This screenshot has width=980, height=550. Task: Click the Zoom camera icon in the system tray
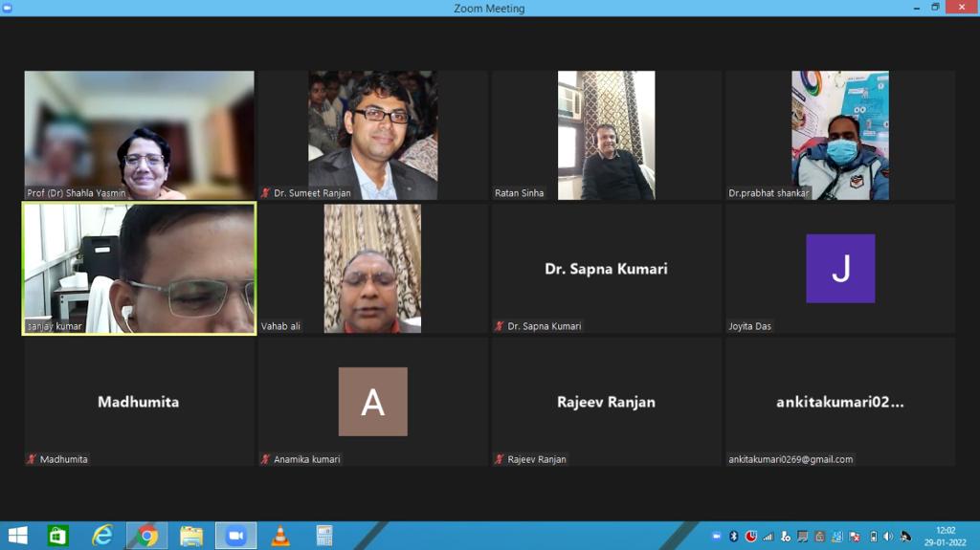click(x=717, y=537)
